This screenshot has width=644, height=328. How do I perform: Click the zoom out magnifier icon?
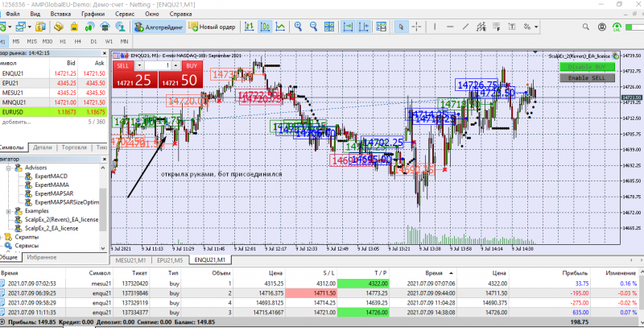coord(312,27)
